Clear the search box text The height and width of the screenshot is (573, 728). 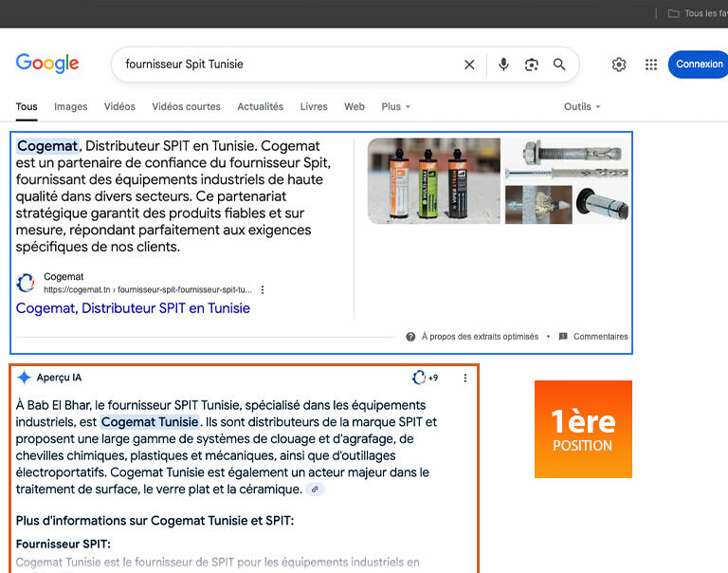(469, 65)
